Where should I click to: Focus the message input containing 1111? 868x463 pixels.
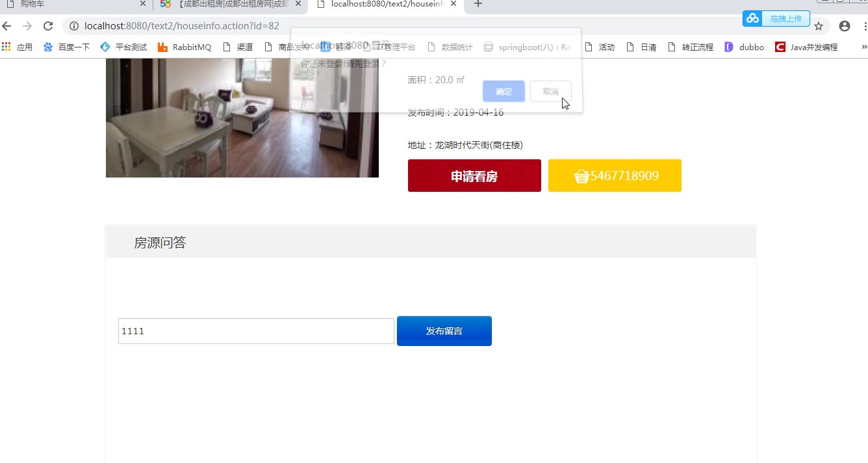[256, 331]
